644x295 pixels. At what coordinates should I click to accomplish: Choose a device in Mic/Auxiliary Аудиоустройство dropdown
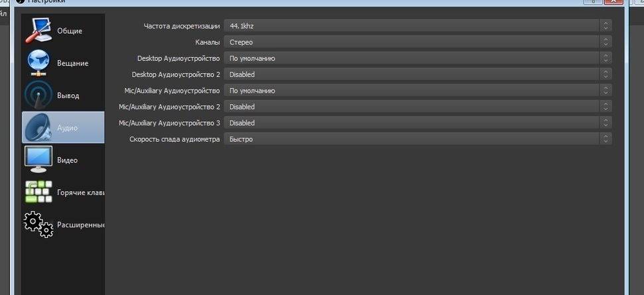tap(417, 90)
